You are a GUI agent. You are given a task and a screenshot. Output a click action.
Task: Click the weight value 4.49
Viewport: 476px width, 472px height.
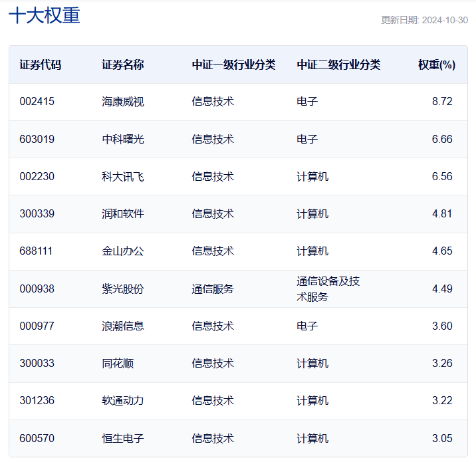tap(442, 289)
